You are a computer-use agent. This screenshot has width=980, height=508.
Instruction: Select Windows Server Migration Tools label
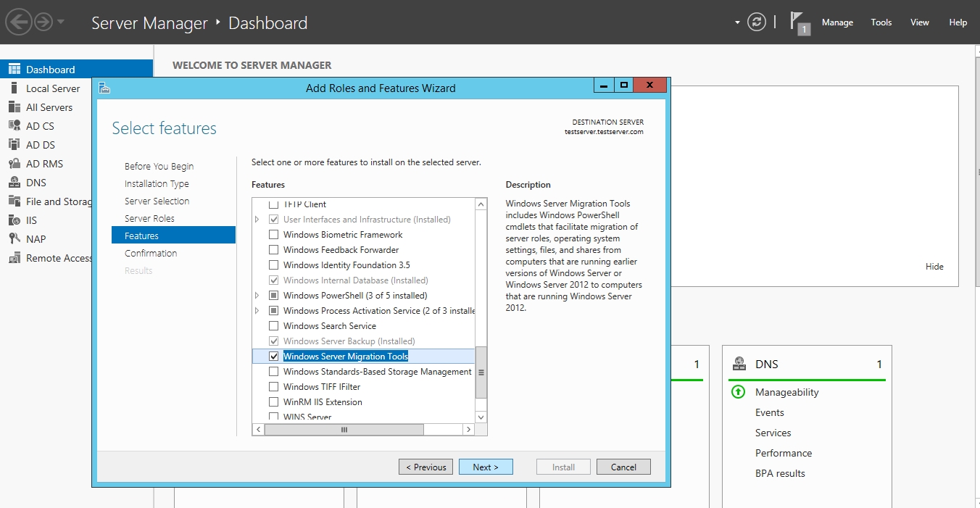tap(346, 357)
